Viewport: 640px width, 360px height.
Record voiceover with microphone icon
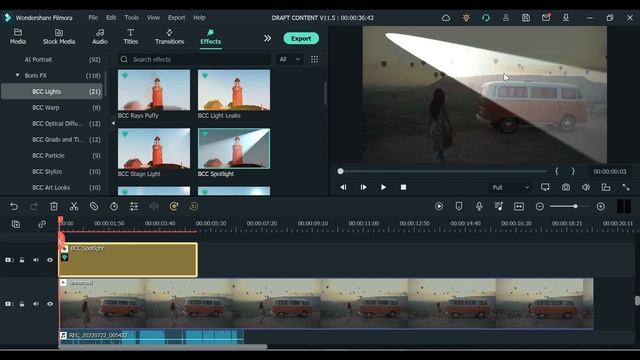click(479, 207)
